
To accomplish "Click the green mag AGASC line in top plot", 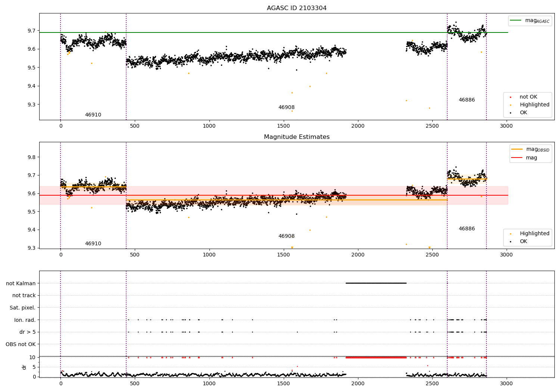I will point(273,32).
